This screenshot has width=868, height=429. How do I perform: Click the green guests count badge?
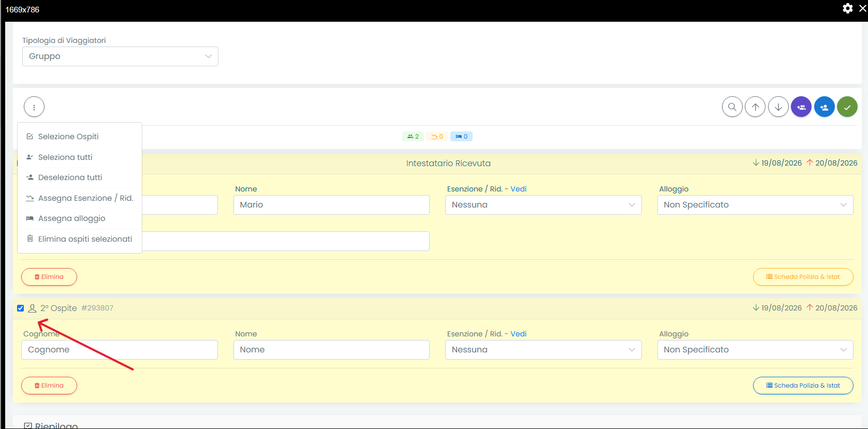pos(413,137)
